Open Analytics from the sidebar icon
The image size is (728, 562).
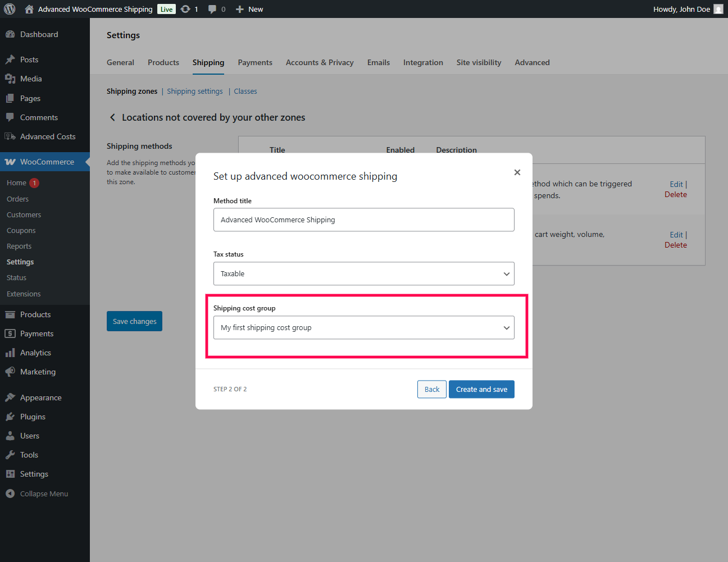click(10, 353)
